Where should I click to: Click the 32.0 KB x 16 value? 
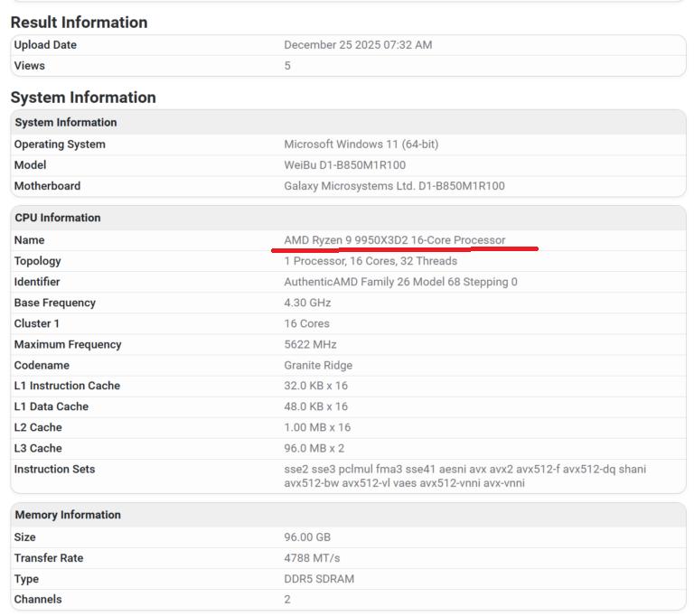(x=316, y=386)
